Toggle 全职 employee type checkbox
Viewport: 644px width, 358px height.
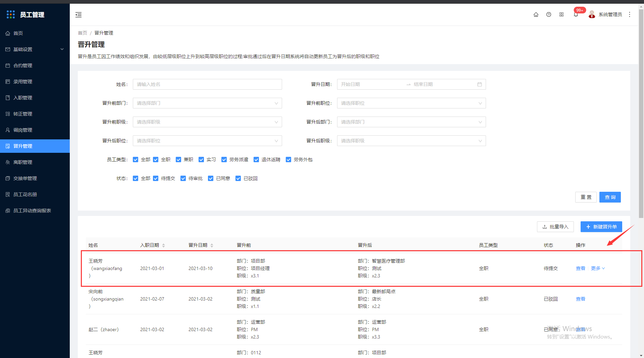coord(156,160)
